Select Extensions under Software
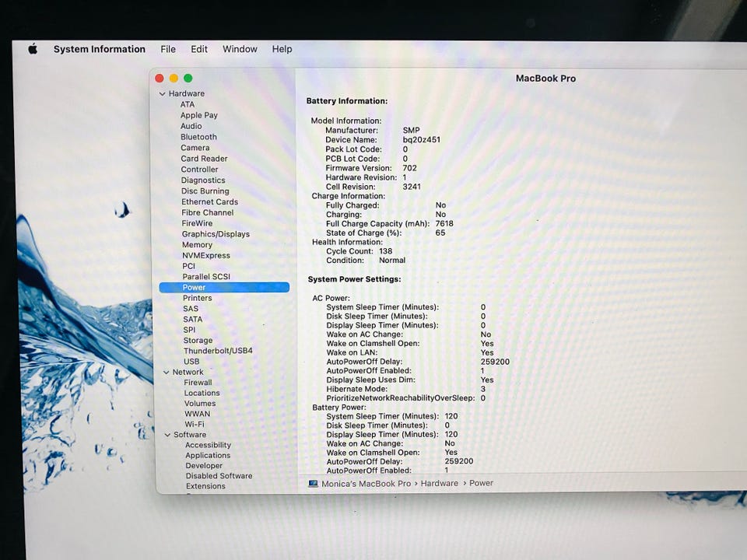 click(x=205, y=486)
